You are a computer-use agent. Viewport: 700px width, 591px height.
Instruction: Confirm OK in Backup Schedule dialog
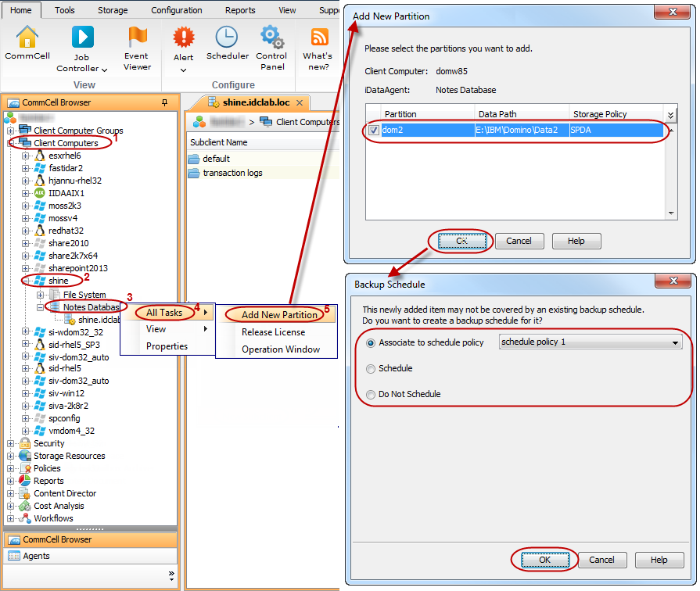(544, 560)
